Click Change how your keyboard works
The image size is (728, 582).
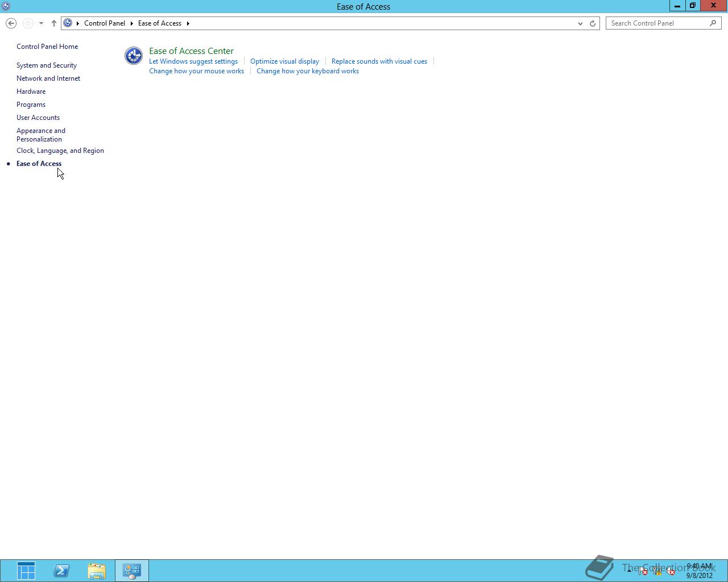[308, 71]
